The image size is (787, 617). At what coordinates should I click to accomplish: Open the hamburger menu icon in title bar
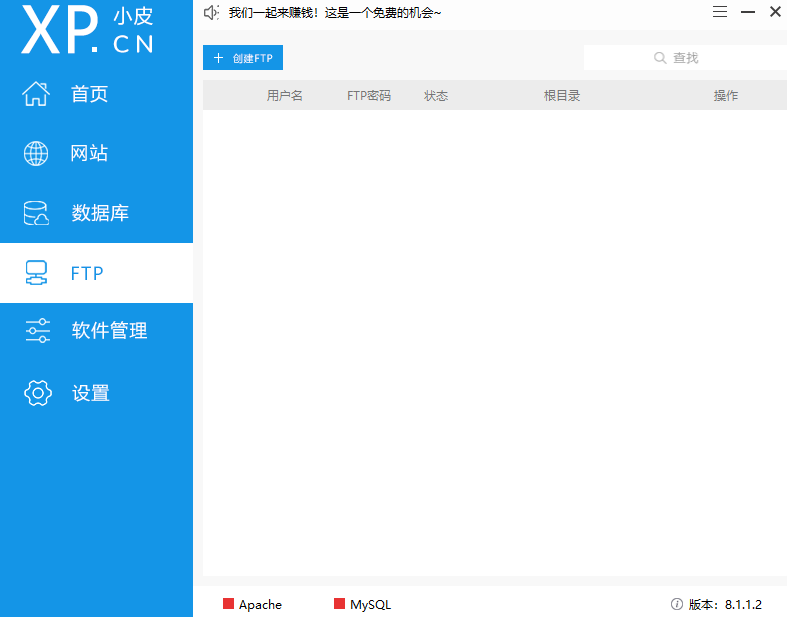720,12
